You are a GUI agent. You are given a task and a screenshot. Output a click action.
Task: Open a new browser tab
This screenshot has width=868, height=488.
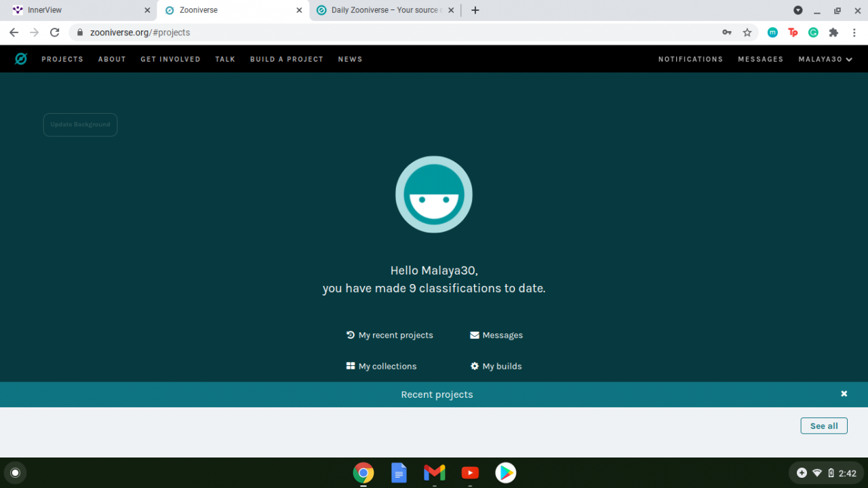[x=475, y=10]
